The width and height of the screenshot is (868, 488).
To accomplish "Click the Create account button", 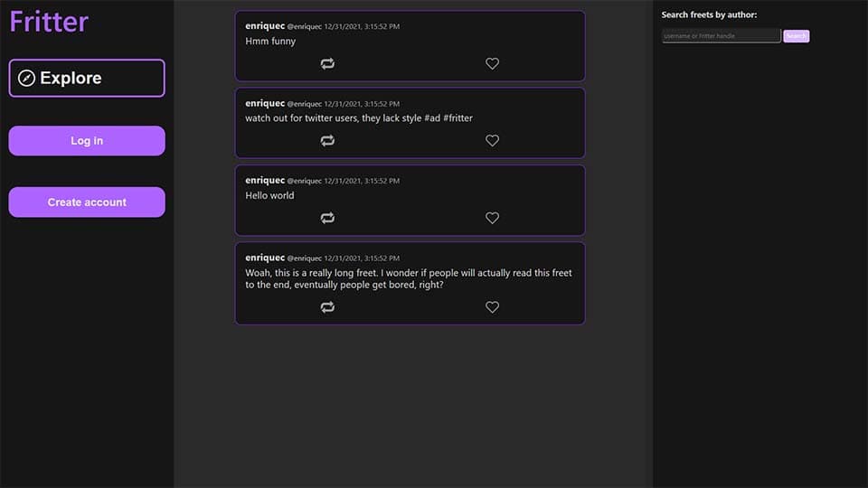I will point(87,202).
